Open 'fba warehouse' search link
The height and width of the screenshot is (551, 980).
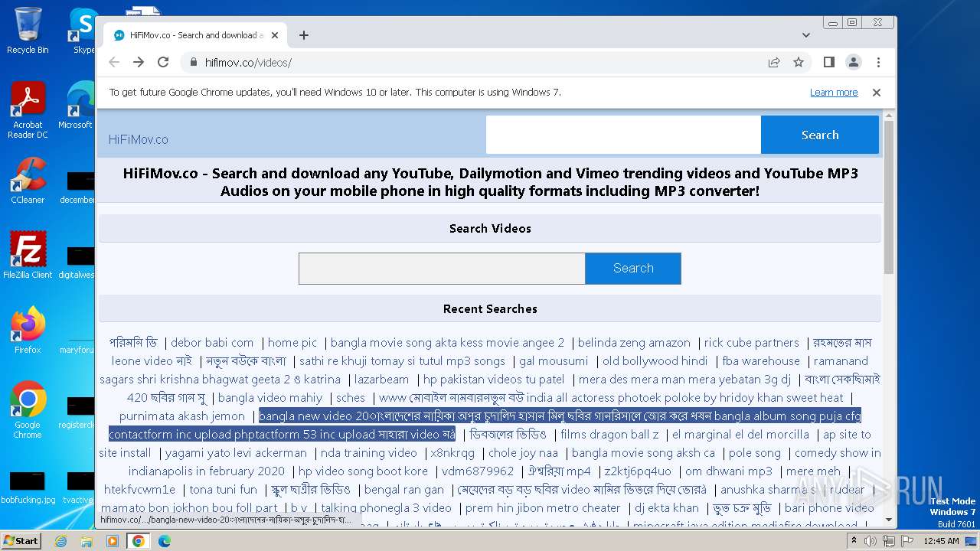[761, 361]
